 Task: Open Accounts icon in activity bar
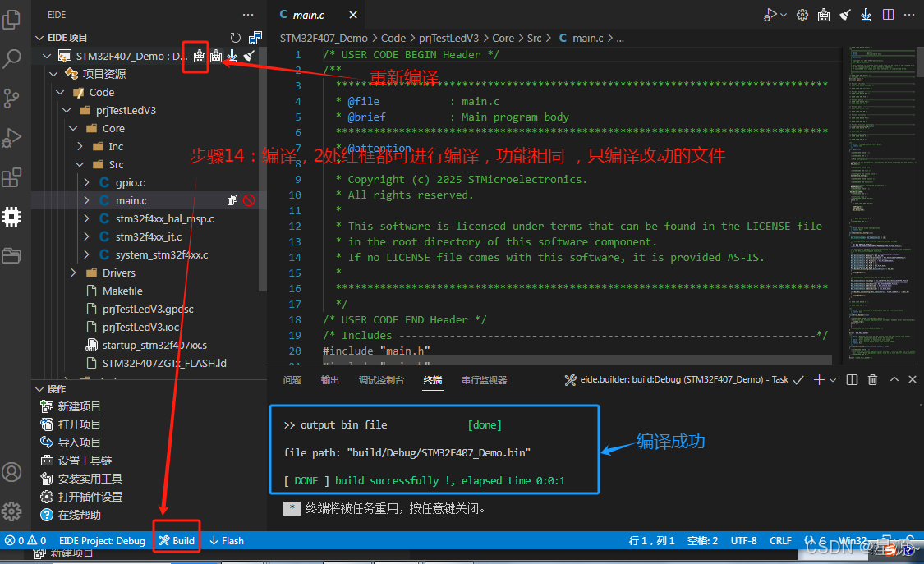click(x=11, y=472)
